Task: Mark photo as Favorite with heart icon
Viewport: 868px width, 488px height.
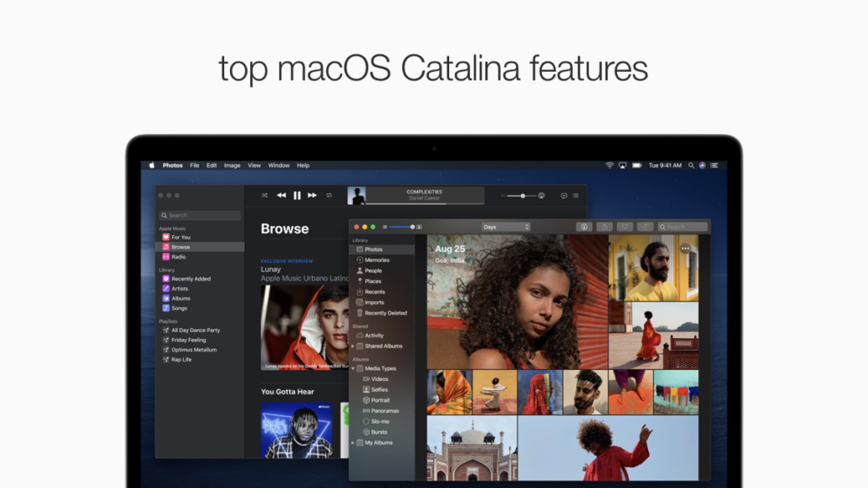Action: pos(625,227)
